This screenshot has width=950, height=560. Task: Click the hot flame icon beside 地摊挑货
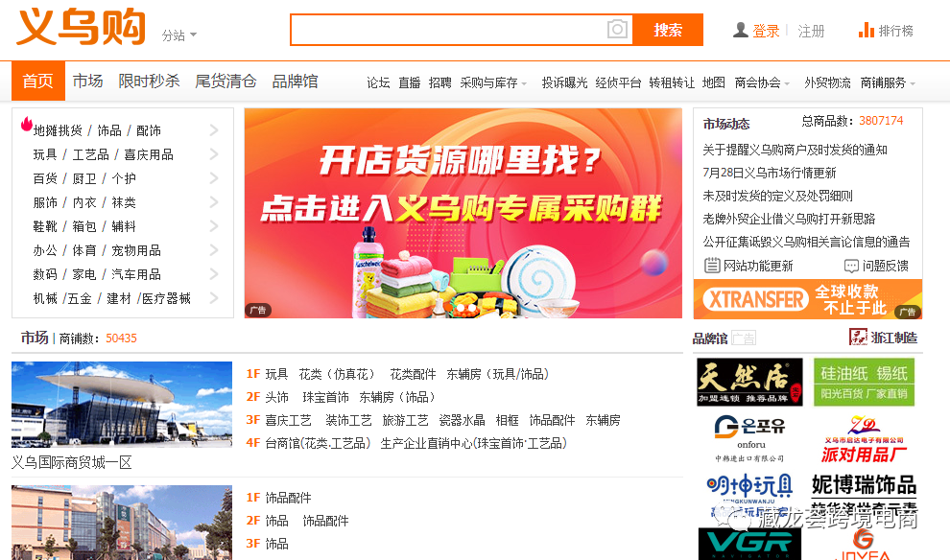tap(27, 124)
